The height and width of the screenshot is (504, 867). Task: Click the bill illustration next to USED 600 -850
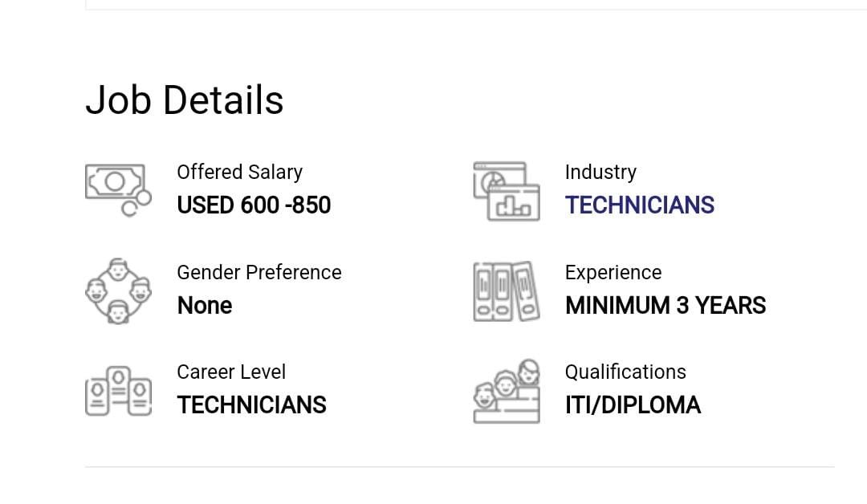(118, 190)
